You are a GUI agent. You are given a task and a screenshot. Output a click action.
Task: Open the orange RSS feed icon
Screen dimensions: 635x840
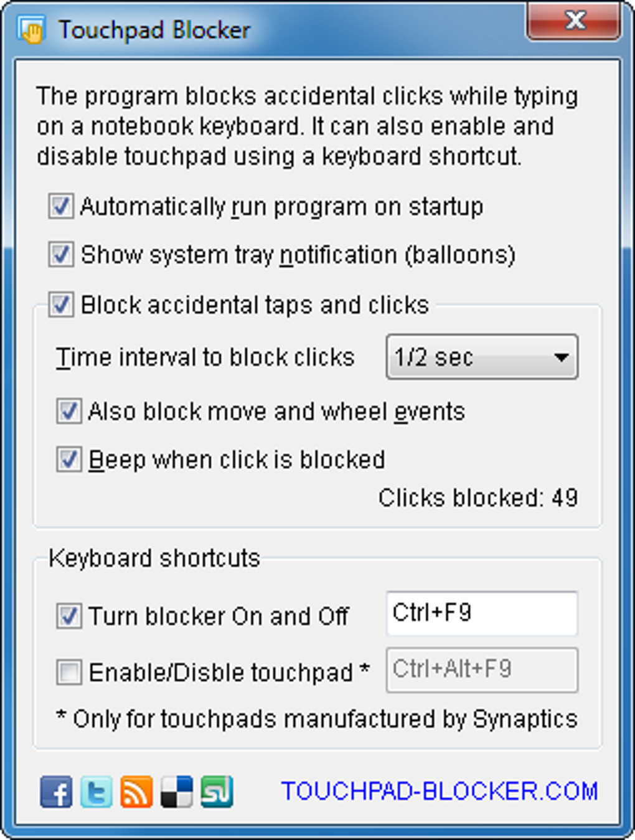click(136, 792)
